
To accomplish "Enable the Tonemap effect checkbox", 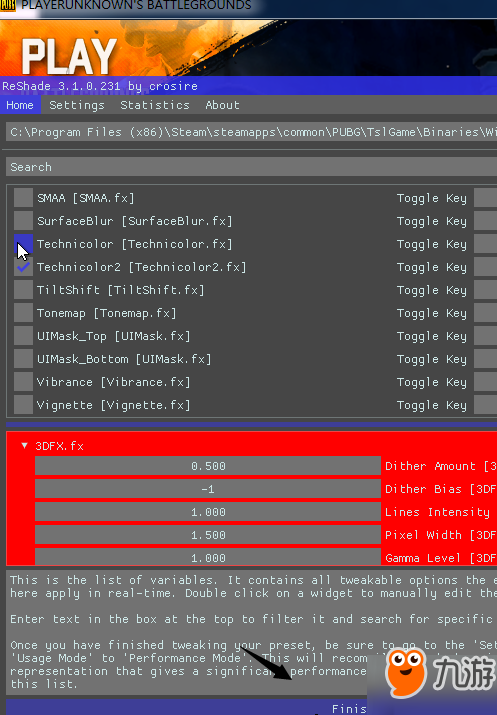I will [23, 313].
